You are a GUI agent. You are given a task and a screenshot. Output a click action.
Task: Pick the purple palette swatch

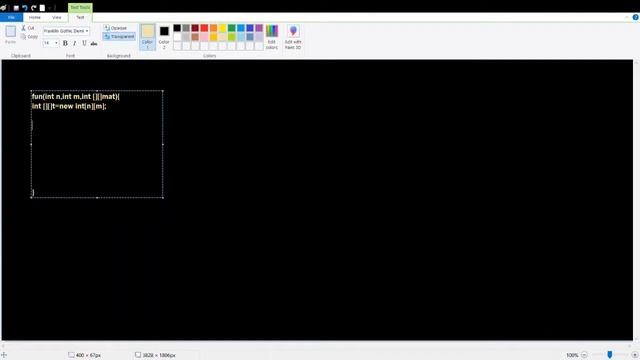point(259,28)
